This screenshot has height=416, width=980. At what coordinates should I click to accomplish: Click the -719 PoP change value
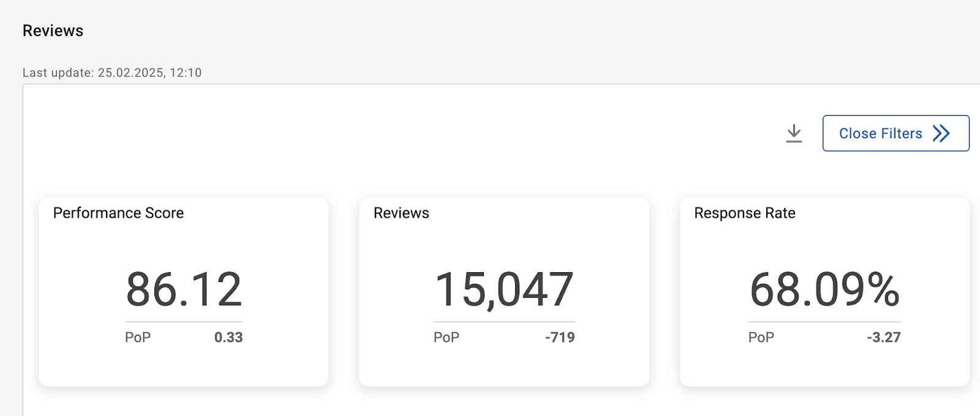[560, 337]
